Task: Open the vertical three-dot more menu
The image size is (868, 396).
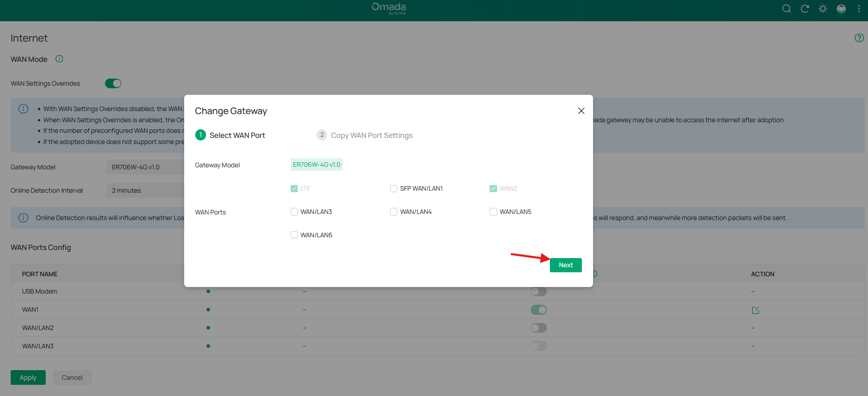Action: (859, 9)
